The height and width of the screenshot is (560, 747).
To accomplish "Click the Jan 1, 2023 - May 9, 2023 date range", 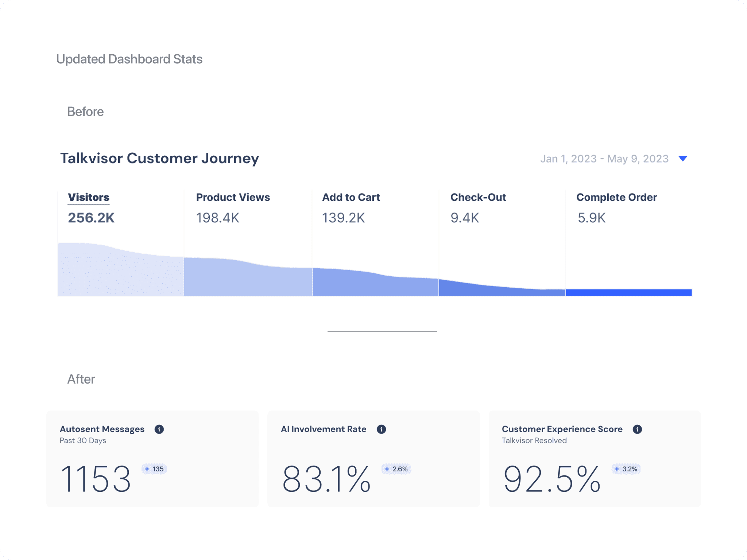I will click(x=604, y=159).
